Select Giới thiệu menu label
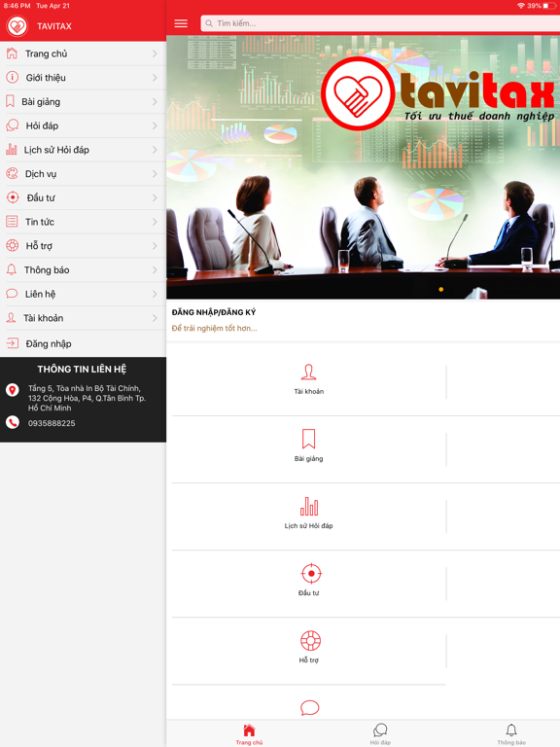This screenshot has height=747, width=560. pyautogui.click(x=46, y=78)
